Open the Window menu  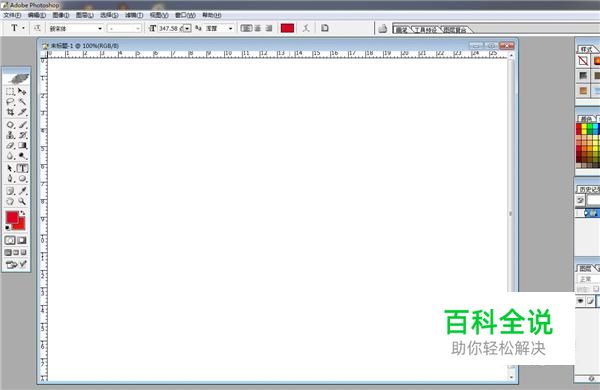click(185, 15)
